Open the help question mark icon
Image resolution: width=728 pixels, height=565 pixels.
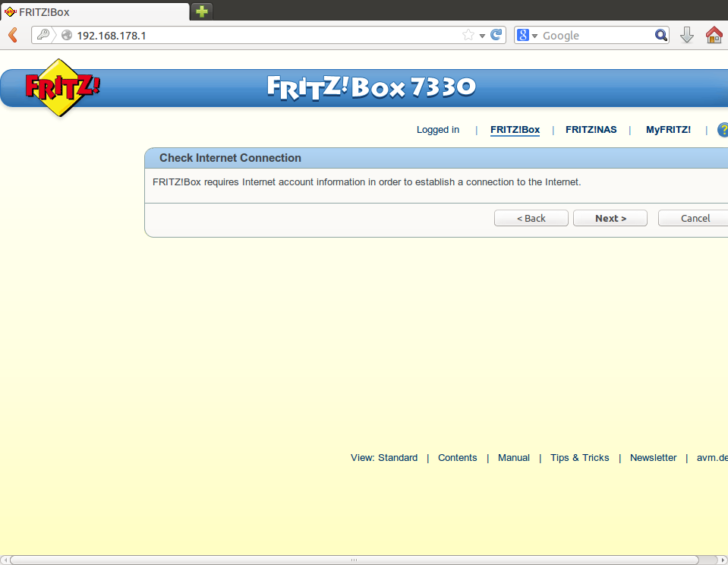723,130
